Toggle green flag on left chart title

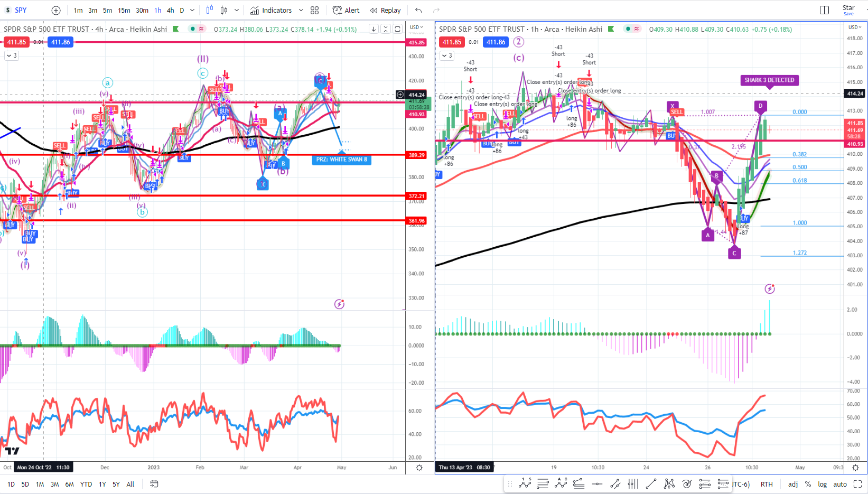176,29
